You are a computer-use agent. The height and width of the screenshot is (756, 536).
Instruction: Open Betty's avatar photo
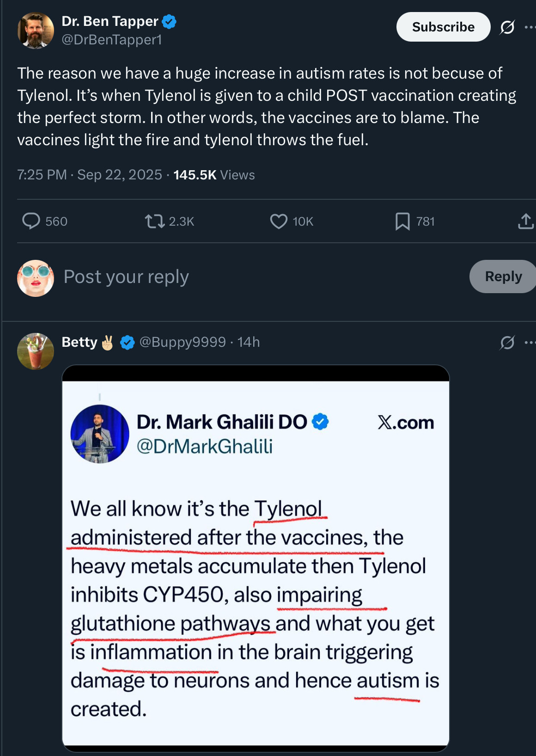point(36,351)
